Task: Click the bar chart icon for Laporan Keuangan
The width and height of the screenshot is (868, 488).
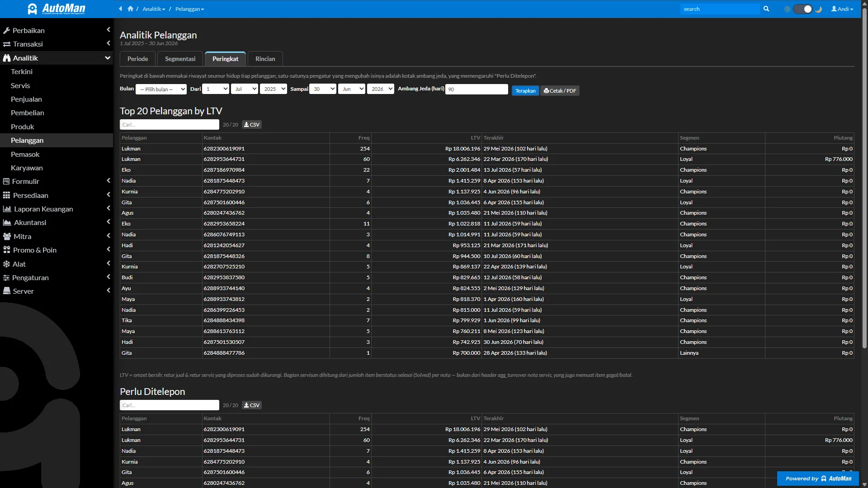Action: coord(7,209)
